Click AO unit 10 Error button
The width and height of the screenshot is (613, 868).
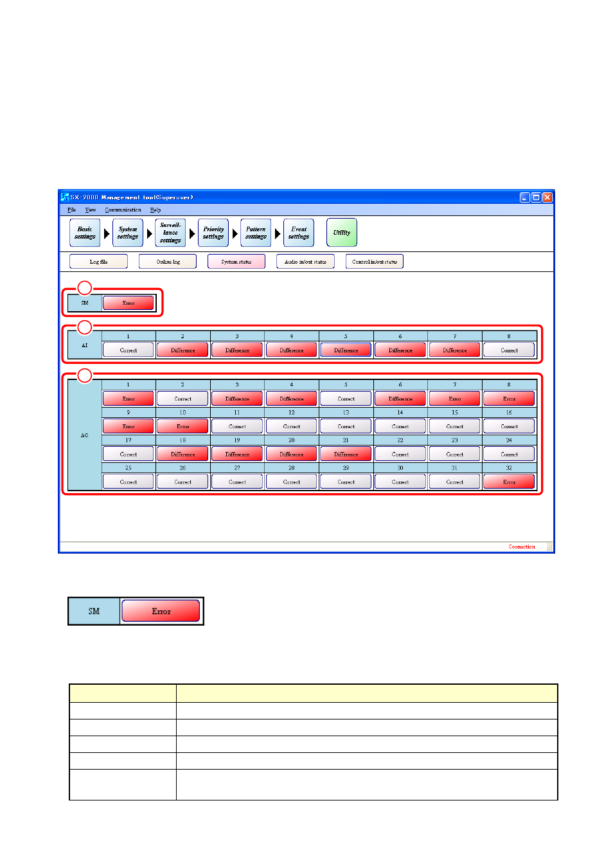(183, 426)
